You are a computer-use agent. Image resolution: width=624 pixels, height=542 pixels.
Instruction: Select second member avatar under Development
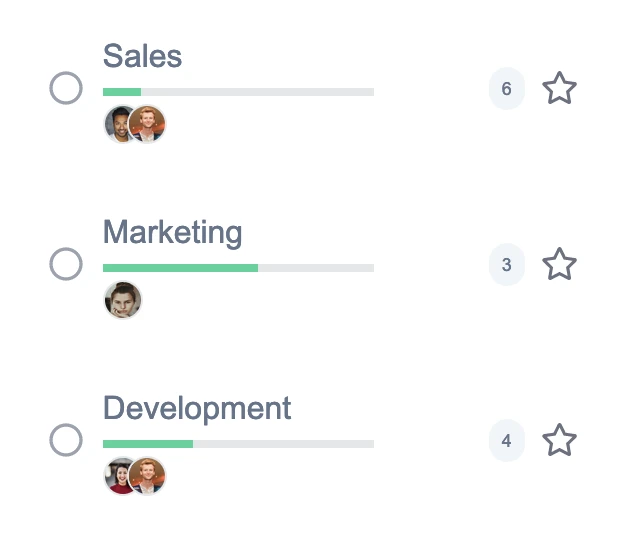148,476
